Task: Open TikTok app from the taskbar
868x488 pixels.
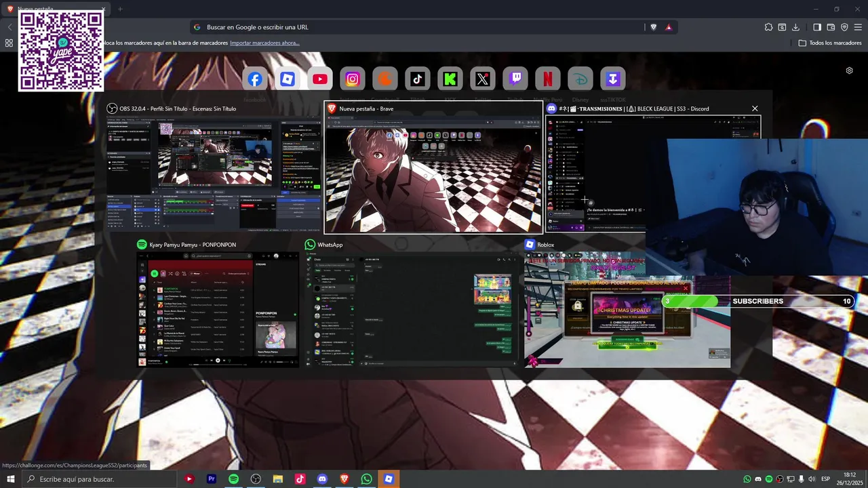Action: [300, 479]
